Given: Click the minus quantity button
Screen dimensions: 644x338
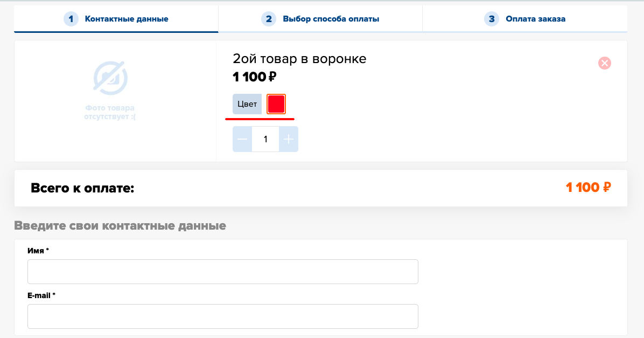Looking at the screenshot, I should [242, 139].
